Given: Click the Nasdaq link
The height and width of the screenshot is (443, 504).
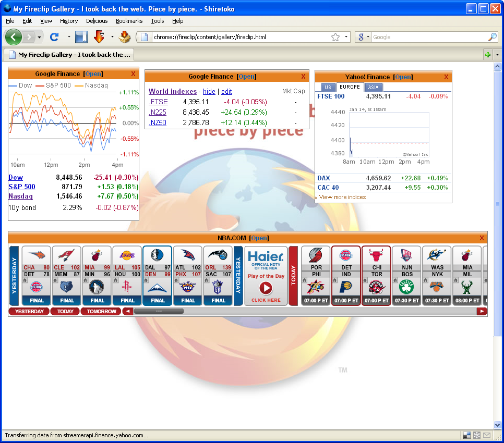Looking at the screenshot, I should pos(20,196).
